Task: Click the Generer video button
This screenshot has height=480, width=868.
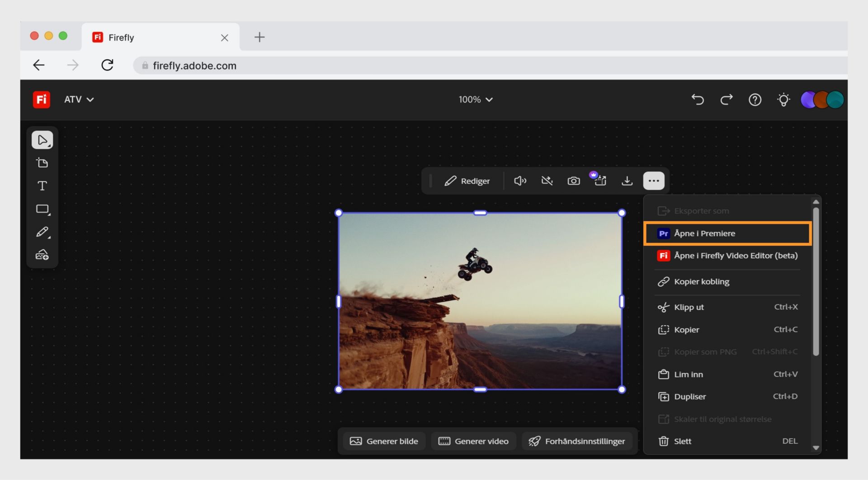Action: tap(473, 441)
